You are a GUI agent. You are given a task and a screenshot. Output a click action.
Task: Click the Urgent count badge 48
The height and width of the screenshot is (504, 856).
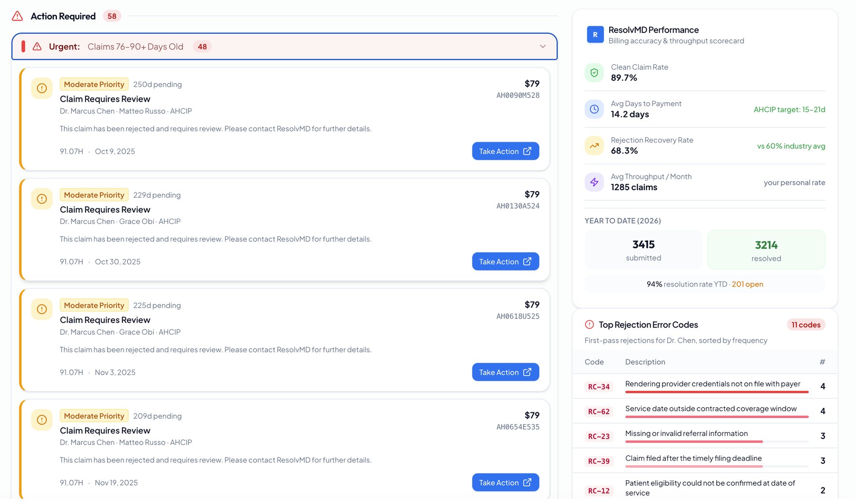(x=202, y=47)
